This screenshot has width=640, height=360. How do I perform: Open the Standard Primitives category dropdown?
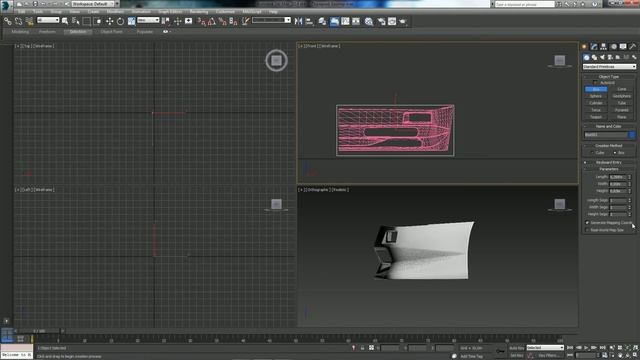click(609, 67)
